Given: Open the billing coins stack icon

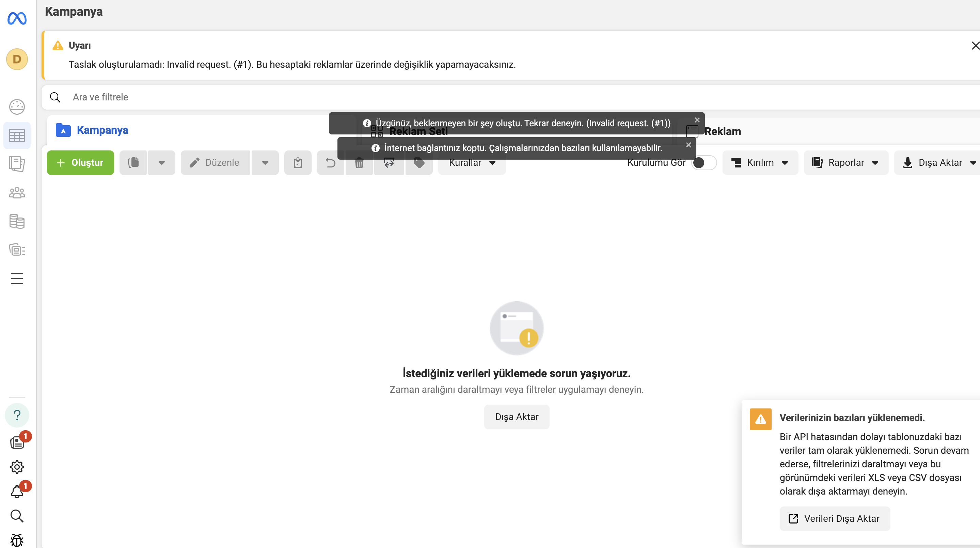Looking at the screenshot, I should click(x=17, y=221).
